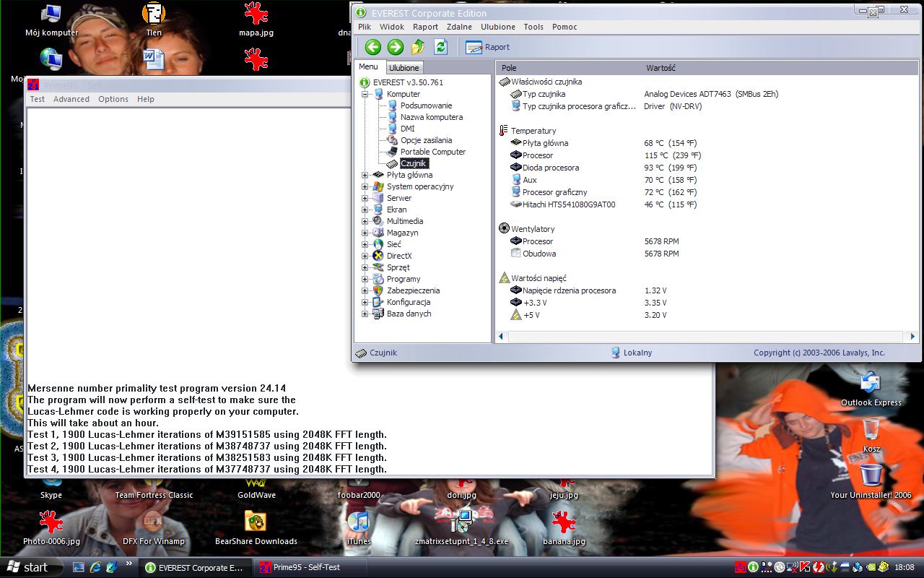
Task: Switch to the Prime95 - Self-Test taskbar button
Action: [x=310, y=567]
